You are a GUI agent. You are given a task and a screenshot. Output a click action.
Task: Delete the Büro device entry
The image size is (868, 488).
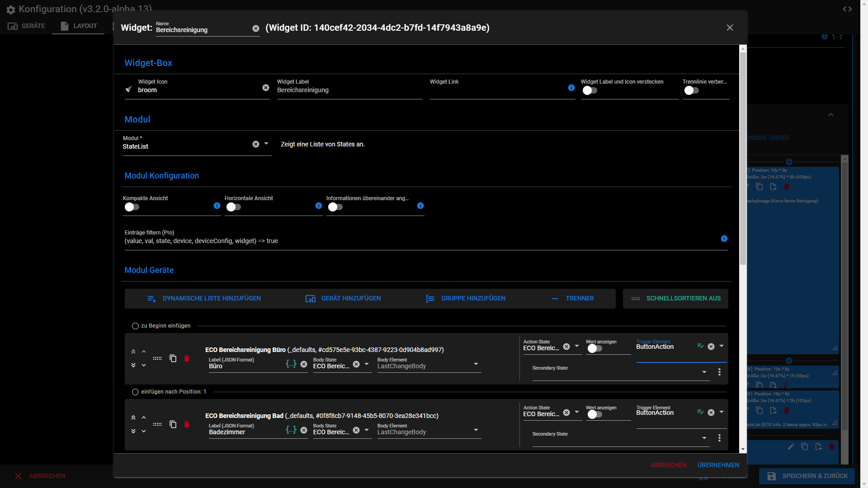coord(187,358)
